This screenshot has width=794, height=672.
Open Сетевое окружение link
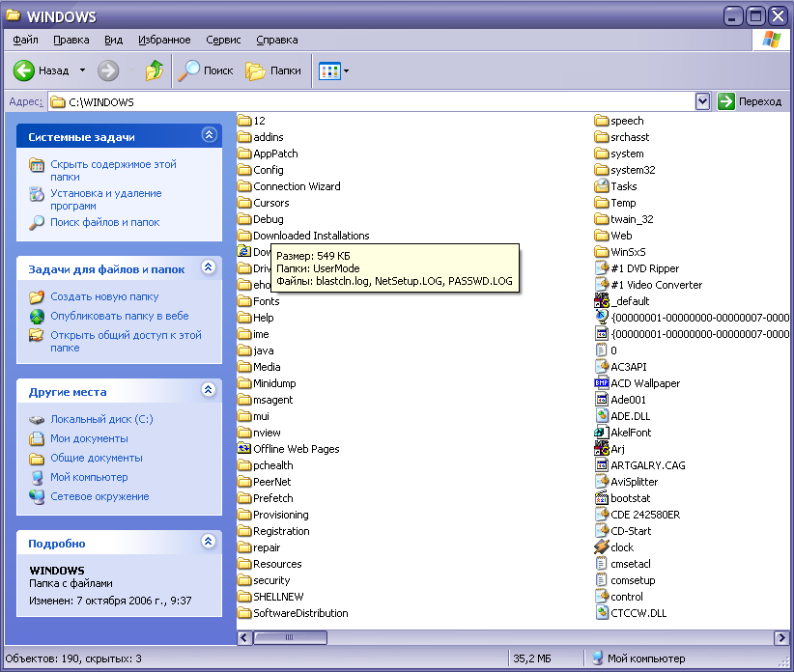(99, 496)
